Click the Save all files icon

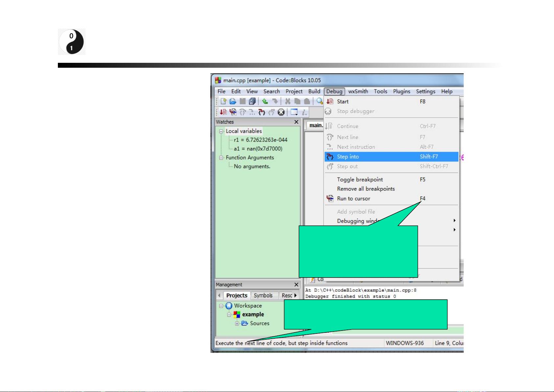click(x=252, y=101)
